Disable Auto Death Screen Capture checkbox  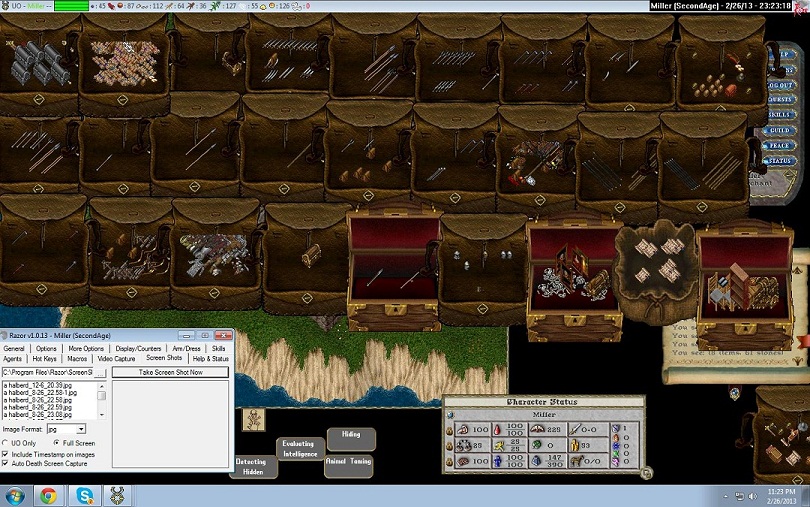(x=6, y=463)
